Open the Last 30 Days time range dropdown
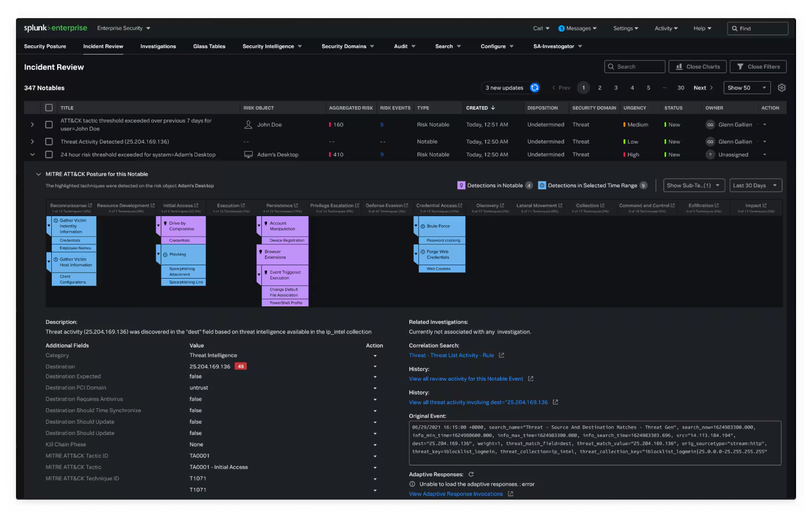The height and width of the screenshot is (522, 812). coord(755,185)
